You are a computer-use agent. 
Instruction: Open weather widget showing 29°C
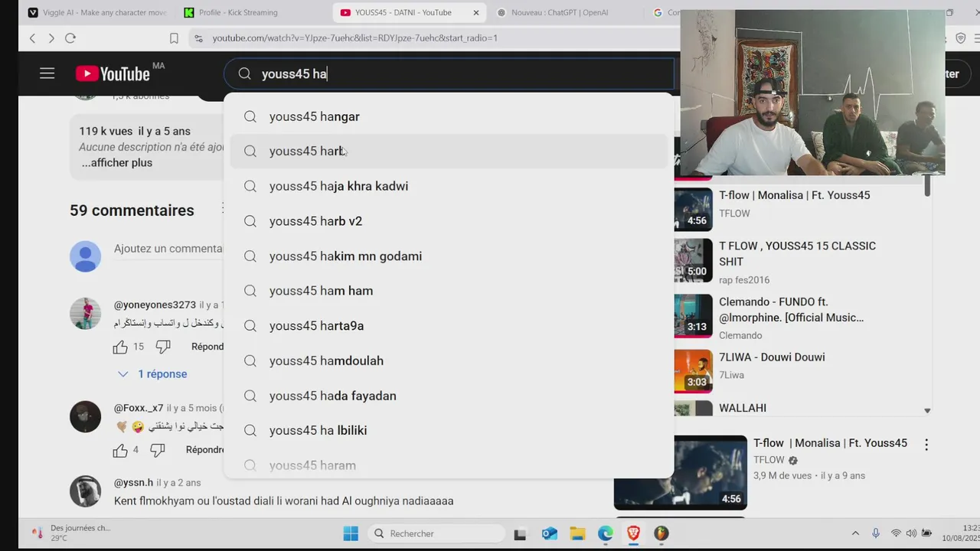pos(70,533)
